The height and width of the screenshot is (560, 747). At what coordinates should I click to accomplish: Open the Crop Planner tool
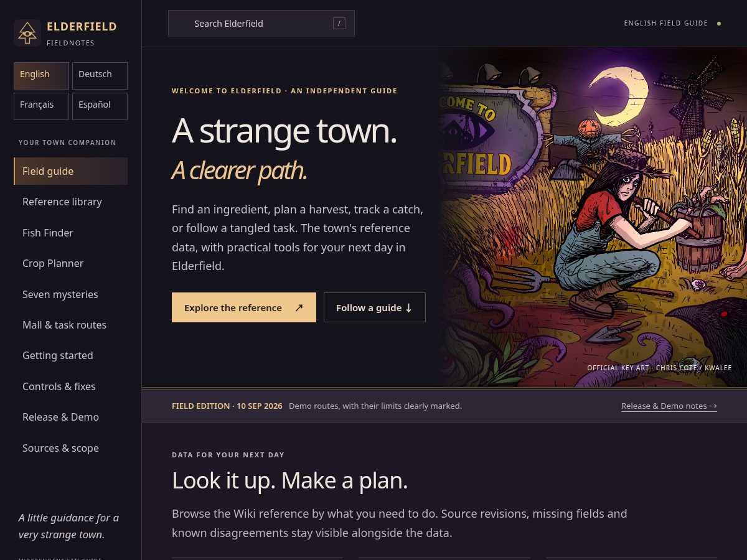point(70,263)
